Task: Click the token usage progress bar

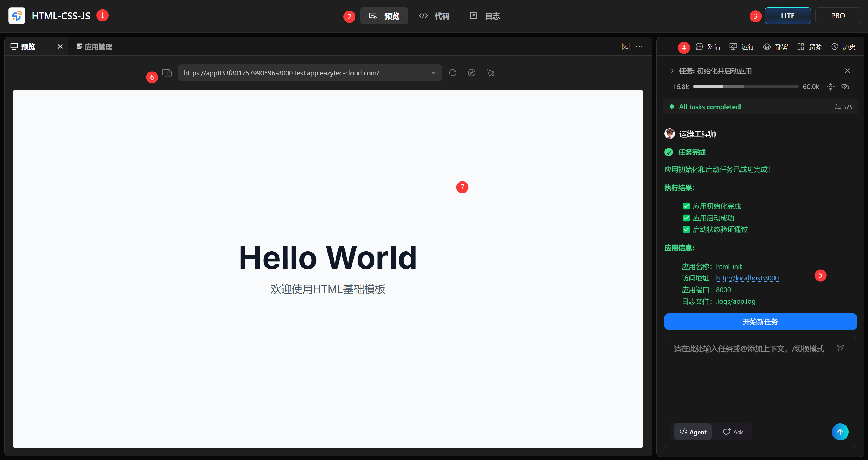Action: coord(745,87)
